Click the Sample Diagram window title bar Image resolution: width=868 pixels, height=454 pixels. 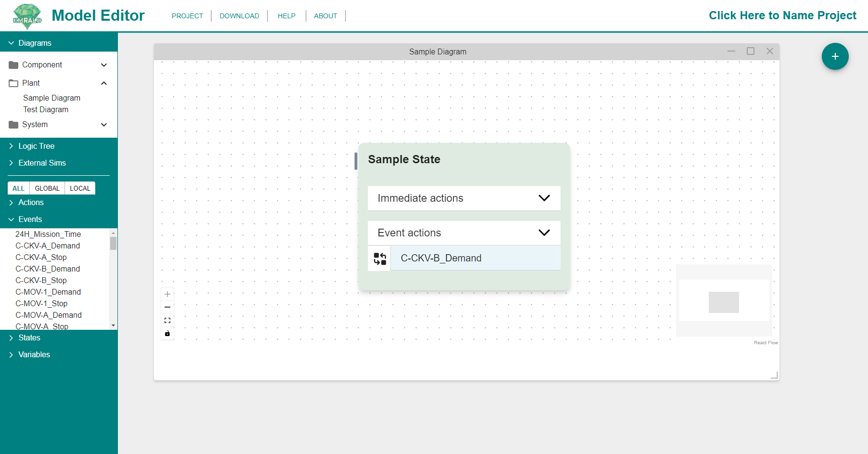pos(437,52)
